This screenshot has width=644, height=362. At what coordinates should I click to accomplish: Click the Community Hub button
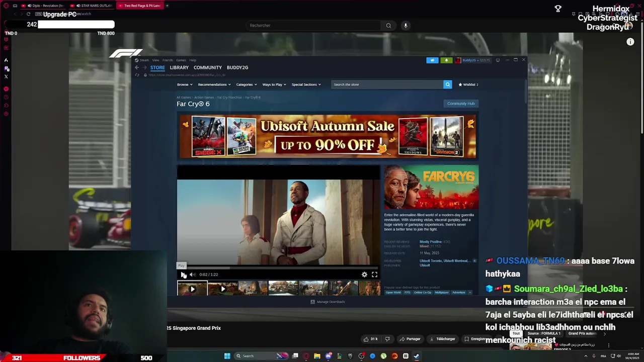click(x=461, y=104)
